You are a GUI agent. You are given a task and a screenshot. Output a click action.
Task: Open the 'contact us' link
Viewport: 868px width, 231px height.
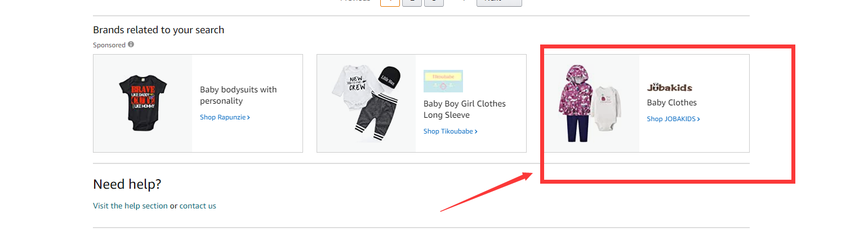click(198, 206)
